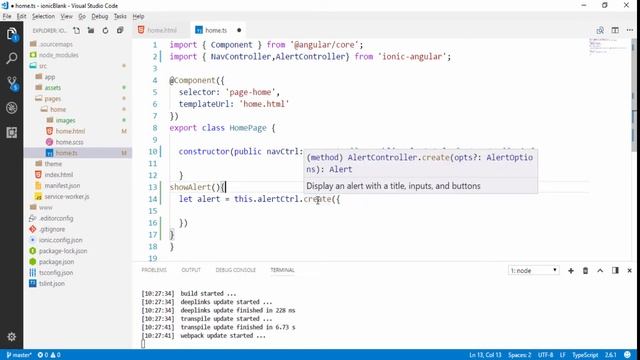Expand the .sourcemaps folder
The image size is (640, 360).
click(78, 44)
